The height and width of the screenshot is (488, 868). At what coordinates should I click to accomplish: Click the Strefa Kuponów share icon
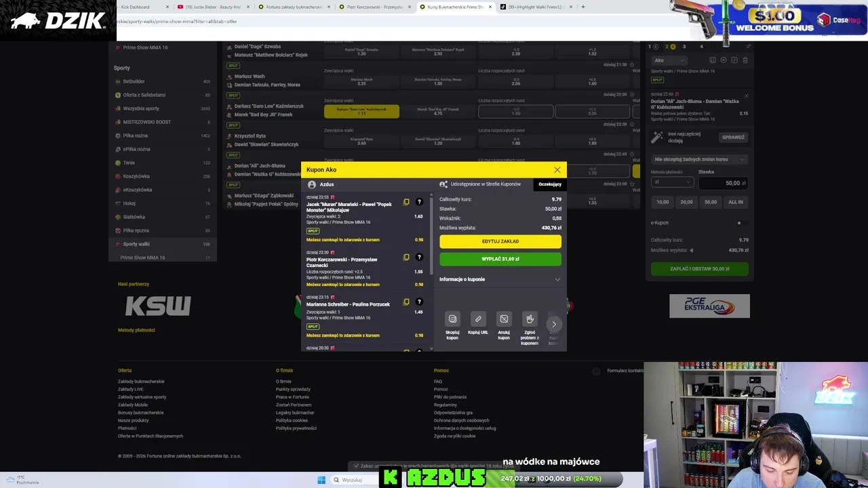pyautogui.click(x=443, y=184)
